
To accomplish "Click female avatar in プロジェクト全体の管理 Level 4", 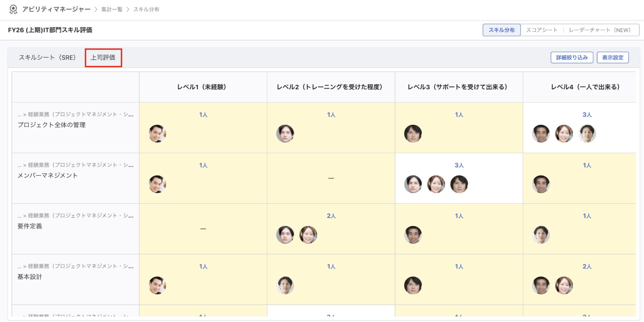I will pyautogui.click(x=564, y=134).
